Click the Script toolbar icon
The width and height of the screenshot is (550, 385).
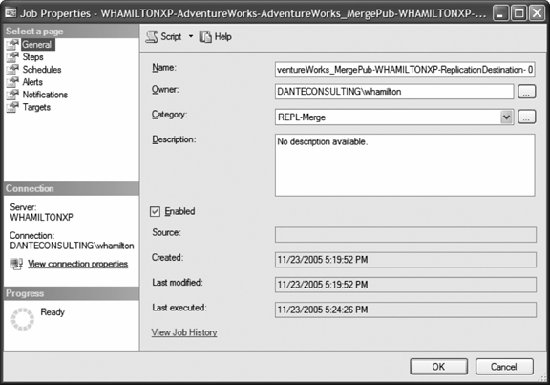coord(152,37)
